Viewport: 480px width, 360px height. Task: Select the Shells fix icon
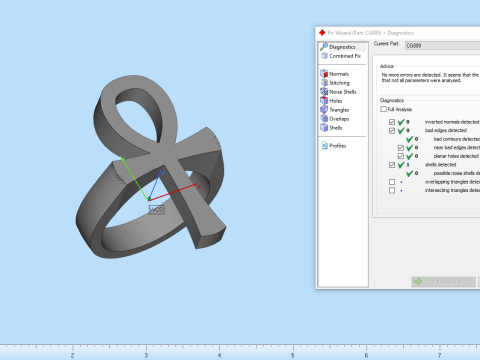[x=324, y=128]
